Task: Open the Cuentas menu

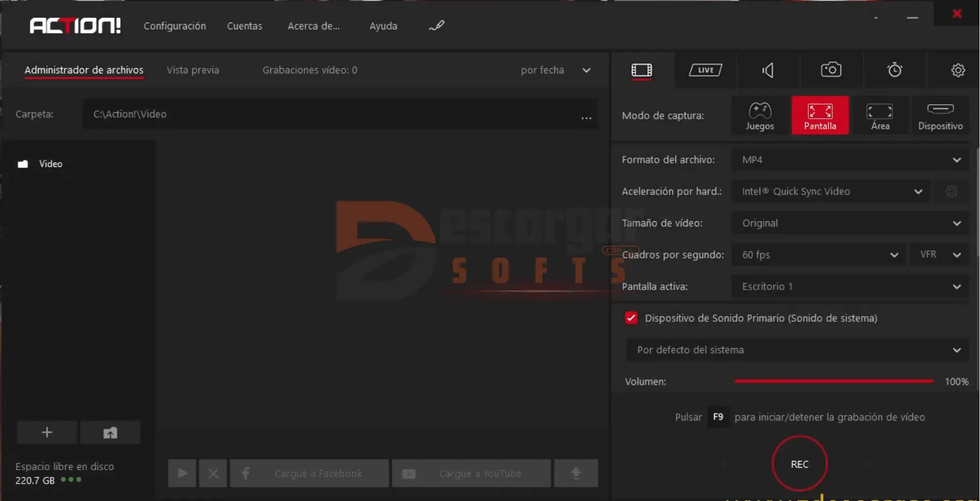Action: (x=245, y=26)
